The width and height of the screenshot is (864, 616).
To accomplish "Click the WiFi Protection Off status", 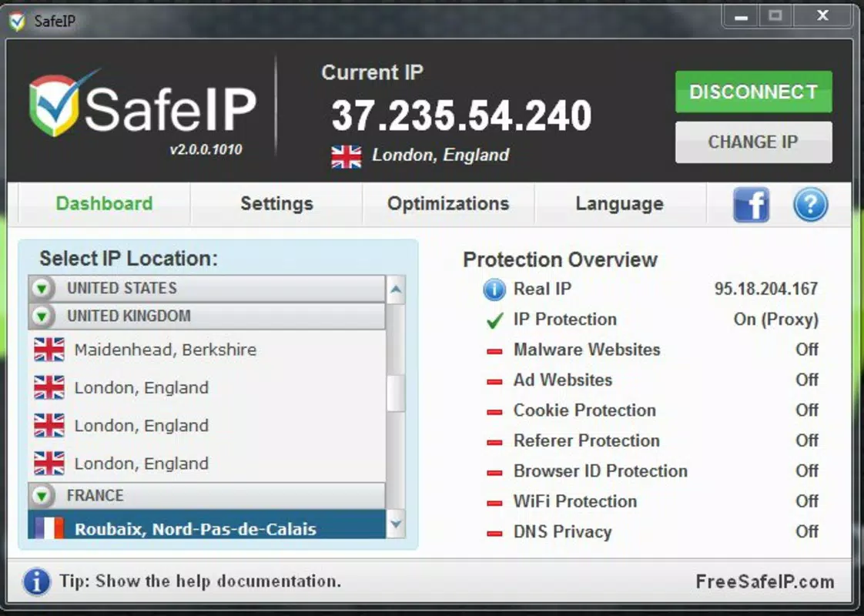I will coord(807,500).
